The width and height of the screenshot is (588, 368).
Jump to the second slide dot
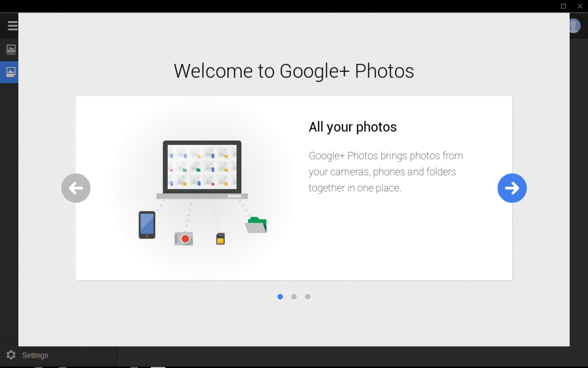294,297
